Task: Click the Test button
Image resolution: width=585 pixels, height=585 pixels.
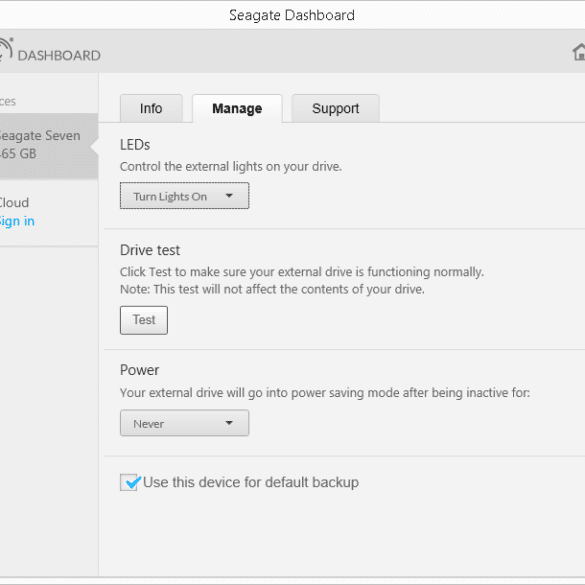Action: pos(144,320)
